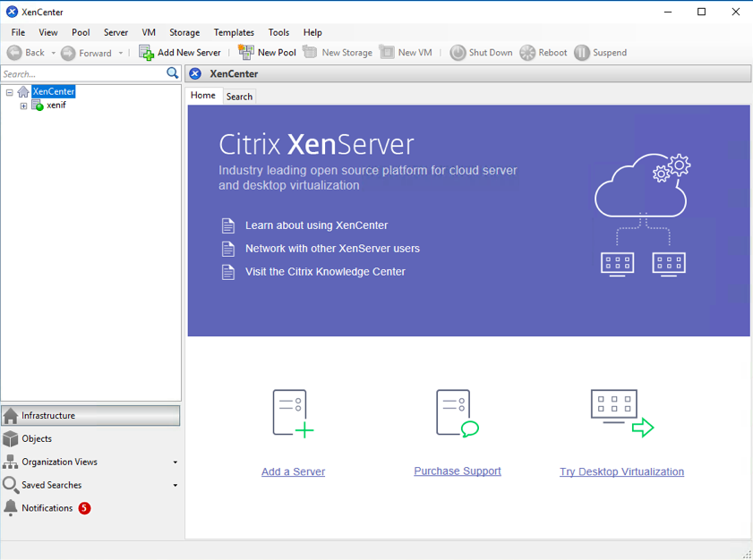Click the Add New Server icon
Image resolution: width=753 pixels, height=560 pixels.
(147, 52)
